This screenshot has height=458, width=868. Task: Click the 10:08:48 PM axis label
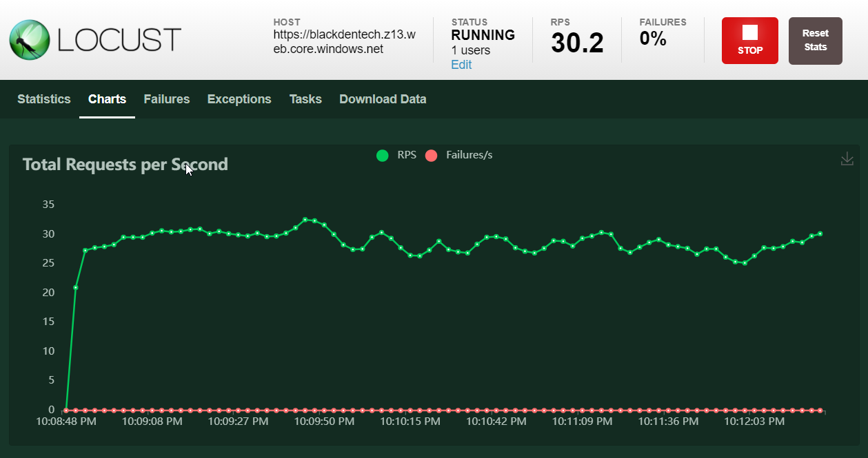[66, 421]
